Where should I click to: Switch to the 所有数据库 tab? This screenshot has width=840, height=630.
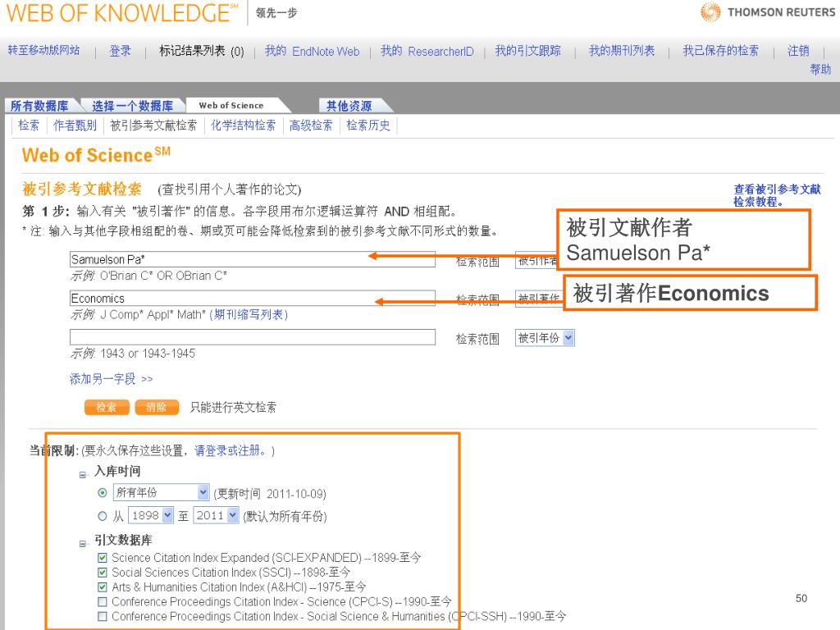(x=39, y=106)
